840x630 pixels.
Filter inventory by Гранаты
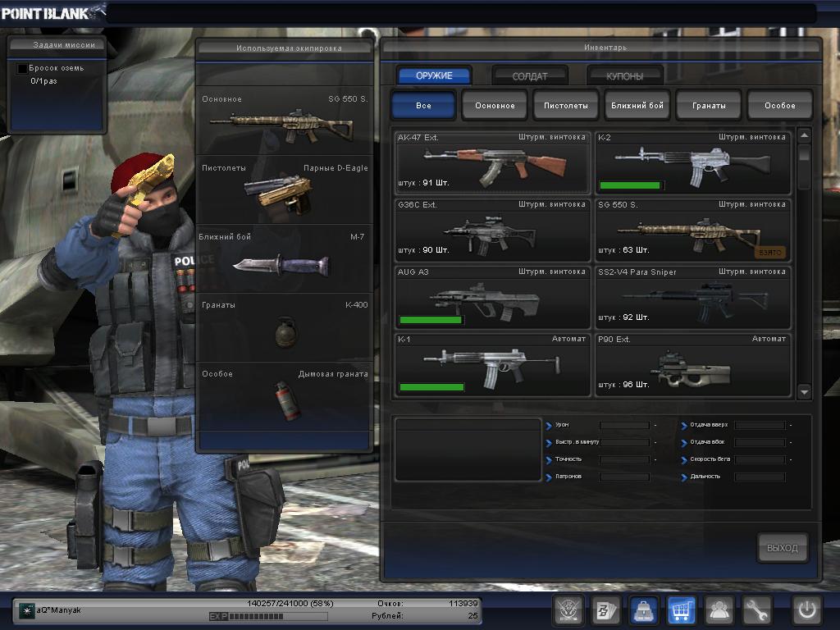point(709,105)
